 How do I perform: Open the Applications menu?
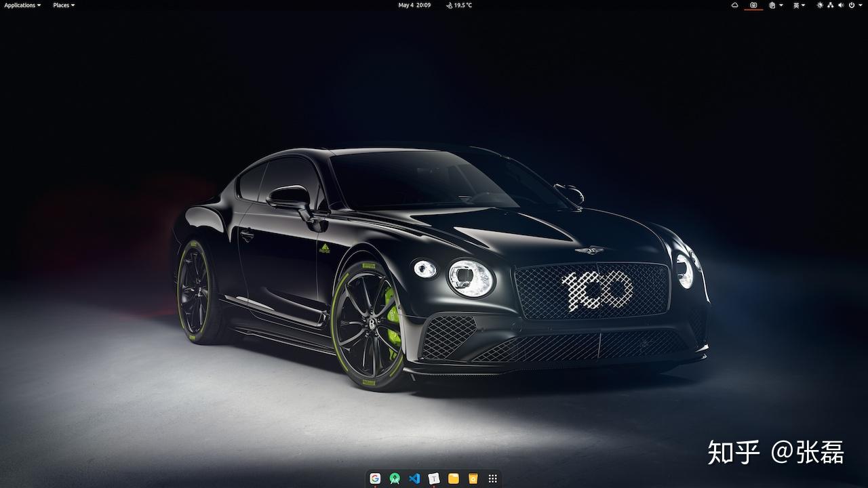pos(22,5)
